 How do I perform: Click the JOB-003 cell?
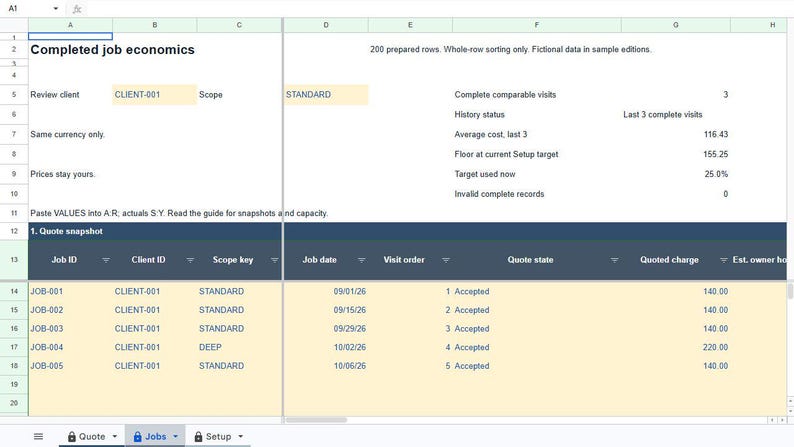click(x=70, y=329)
